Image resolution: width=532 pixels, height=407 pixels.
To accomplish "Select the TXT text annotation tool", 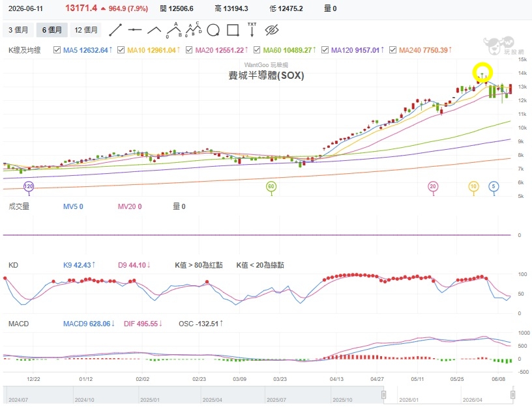I will click(252, 29).
